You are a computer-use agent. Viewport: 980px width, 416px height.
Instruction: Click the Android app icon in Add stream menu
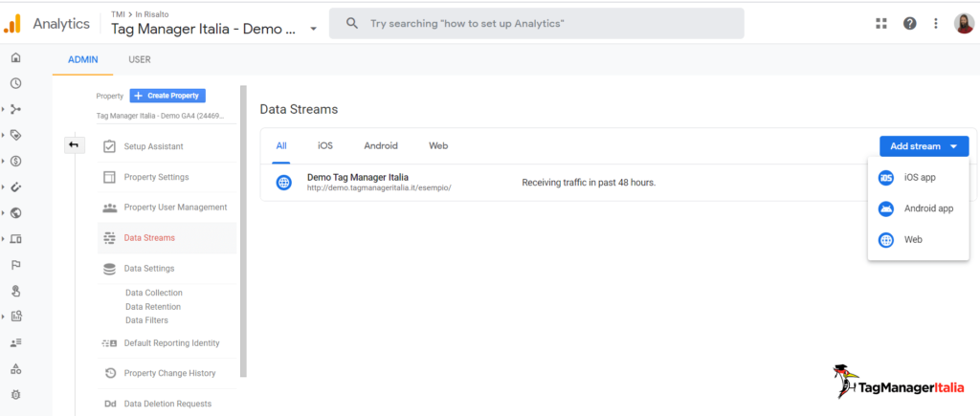(x=886, y=208)
